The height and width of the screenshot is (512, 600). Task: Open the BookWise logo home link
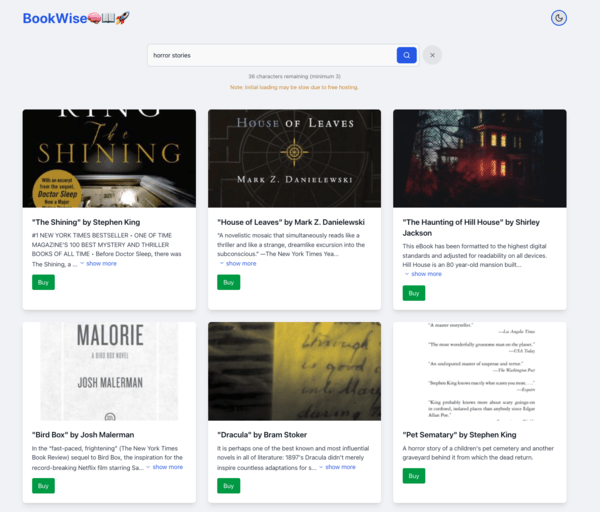click(76, 18)
